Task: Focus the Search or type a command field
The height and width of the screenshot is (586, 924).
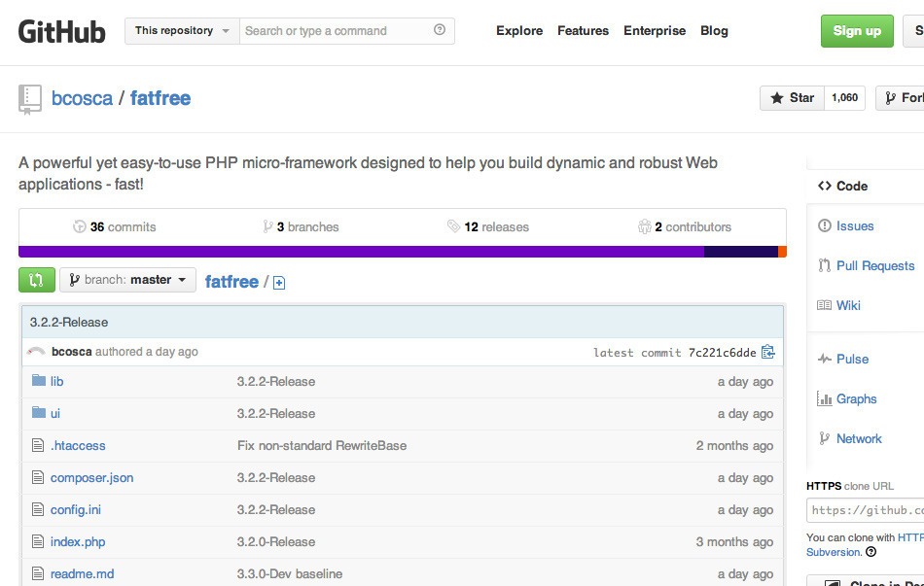Action: click(346, 31)
